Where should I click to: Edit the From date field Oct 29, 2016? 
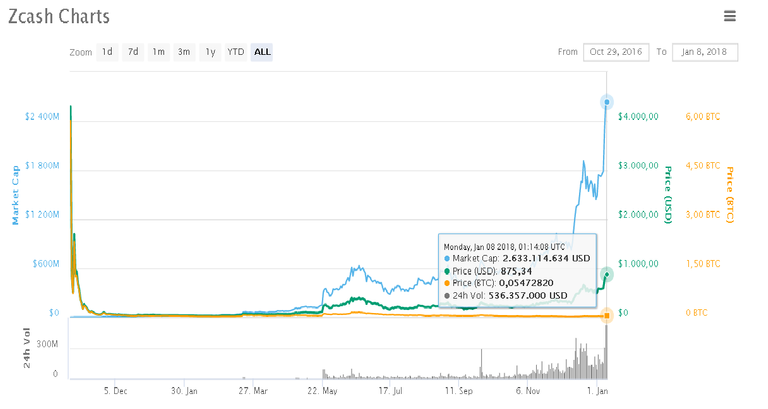(x=616, y=52)
